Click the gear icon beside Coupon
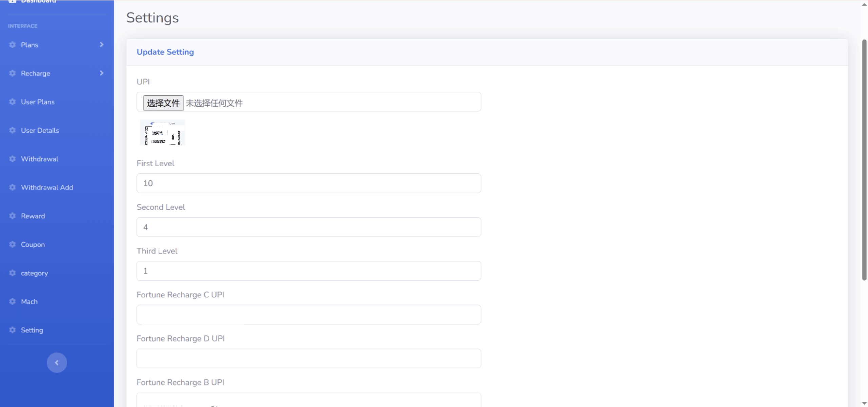The image size is (868, 407). coord(13,244)
